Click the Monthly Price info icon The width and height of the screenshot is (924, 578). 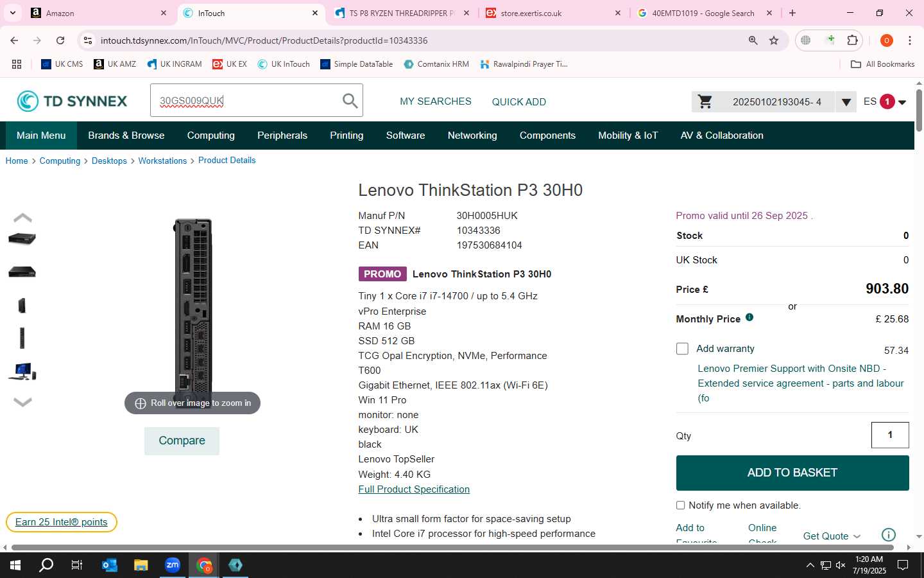749,317
